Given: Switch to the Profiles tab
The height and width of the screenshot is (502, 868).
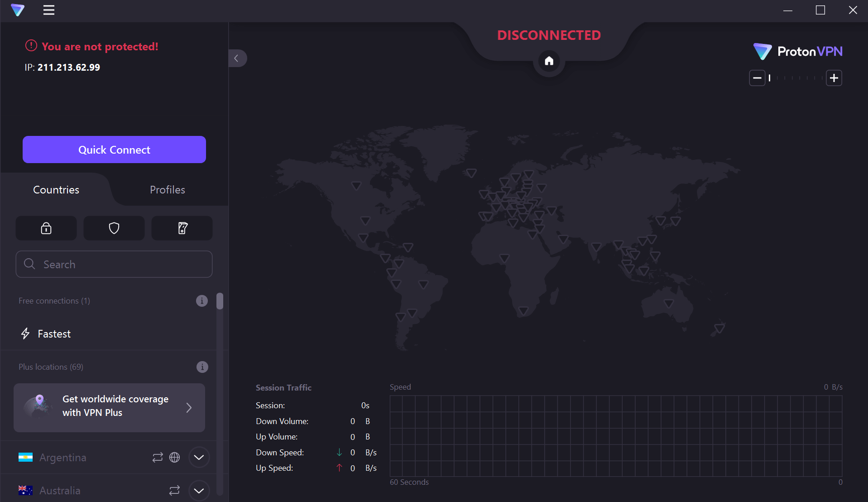Looking at the screenshot, I should coord(168,190).
